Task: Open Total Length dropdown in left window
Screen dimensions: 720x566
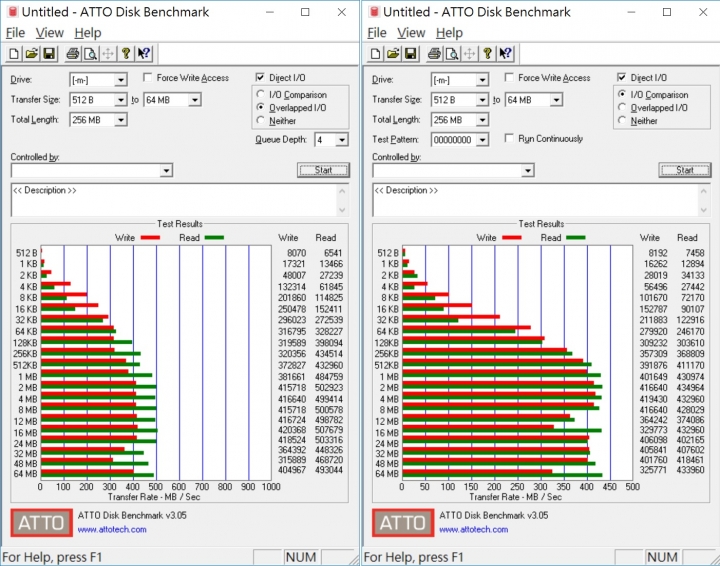Action: [x=120, y=120]
